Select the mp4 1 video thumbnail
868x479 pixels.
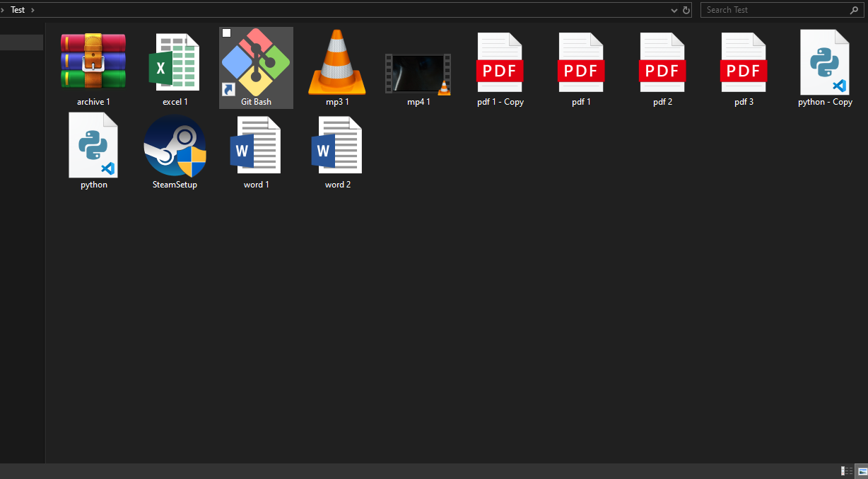coord(418,74)
